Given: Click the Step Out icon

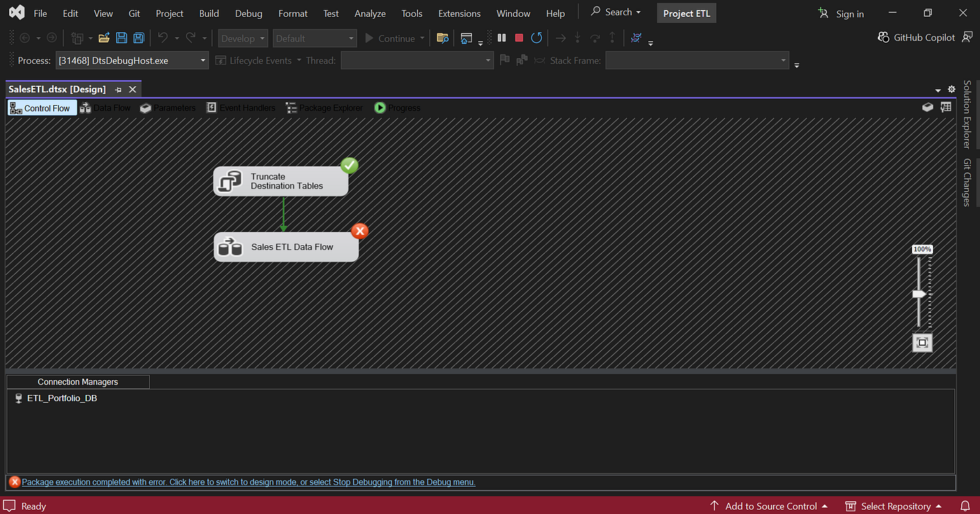Looking at the screenshot, I should point(612,38).
